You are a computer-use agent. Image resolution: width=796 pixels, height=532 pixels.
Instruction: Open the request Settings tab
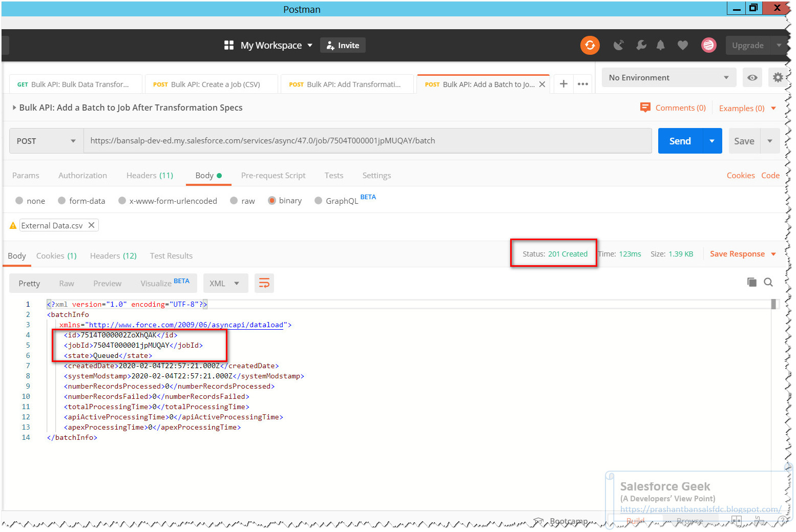pos(376,175)
